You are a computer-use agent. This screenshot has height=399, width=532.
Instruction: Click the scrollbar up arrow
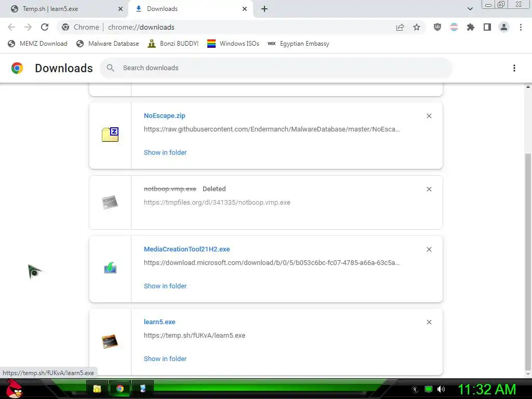[x=528, y=87]
